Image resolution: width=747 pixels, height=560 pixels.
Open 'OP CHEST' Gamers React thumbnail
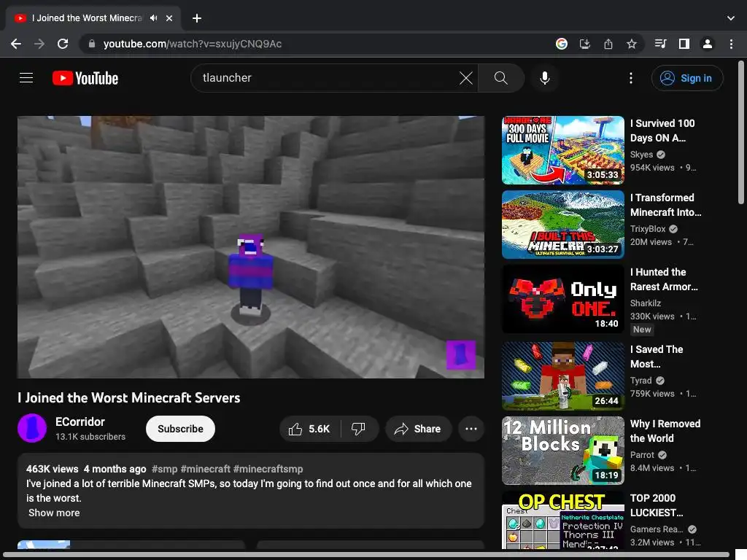pos(562,520)
